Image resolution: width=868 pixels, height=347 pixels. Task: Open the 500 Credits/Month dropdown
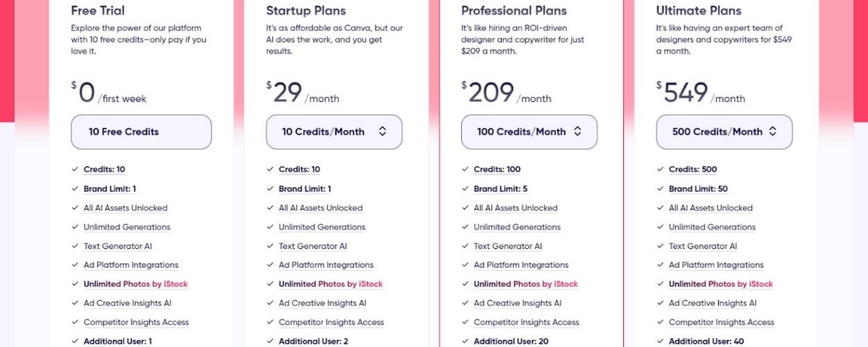[x=724, y=132]
